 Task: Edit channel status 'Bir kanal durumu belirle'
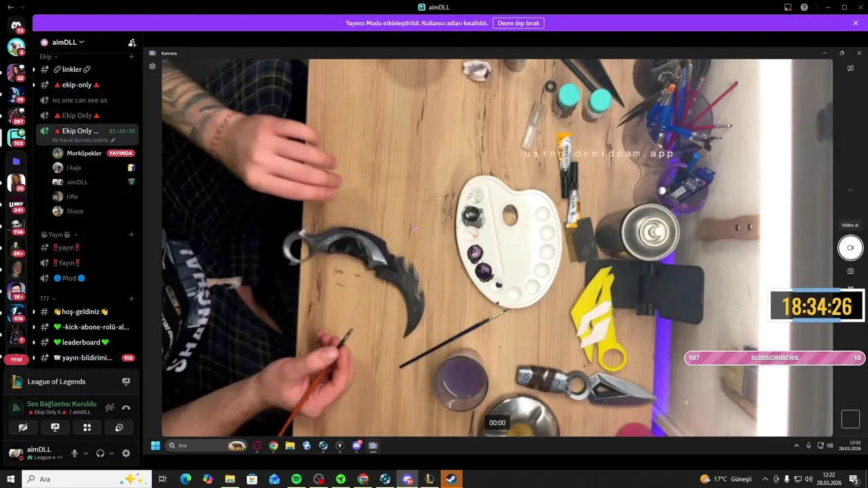click(83, 140)
